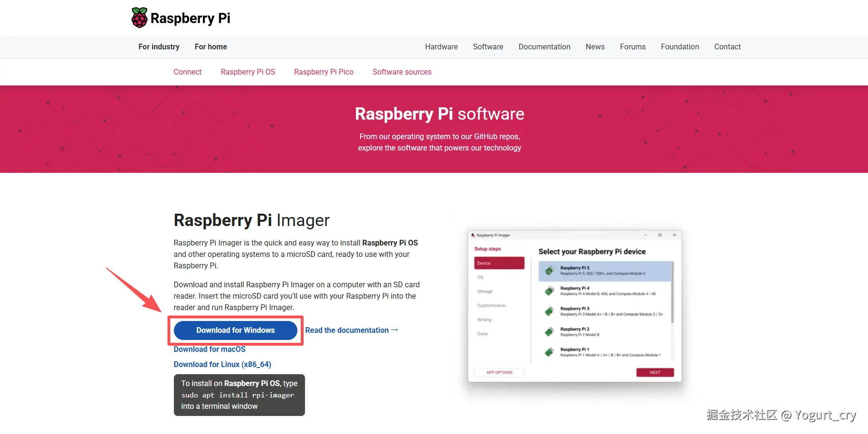Viewport: 868px width, 434px height.
Task: Open the Raspberry Pi Pico sub-navigation link
Action: coord(324,72)
